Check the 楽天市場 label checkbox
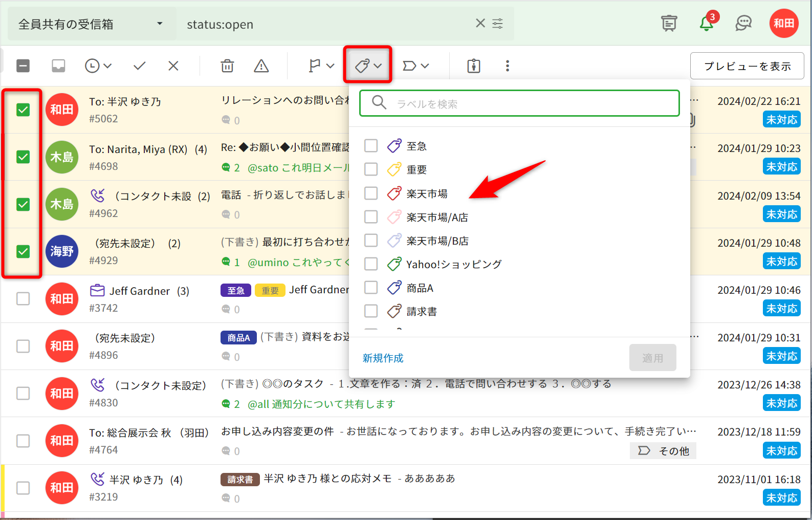The width and height of the screenshot is (812, 520). click(x=371, y=193)
